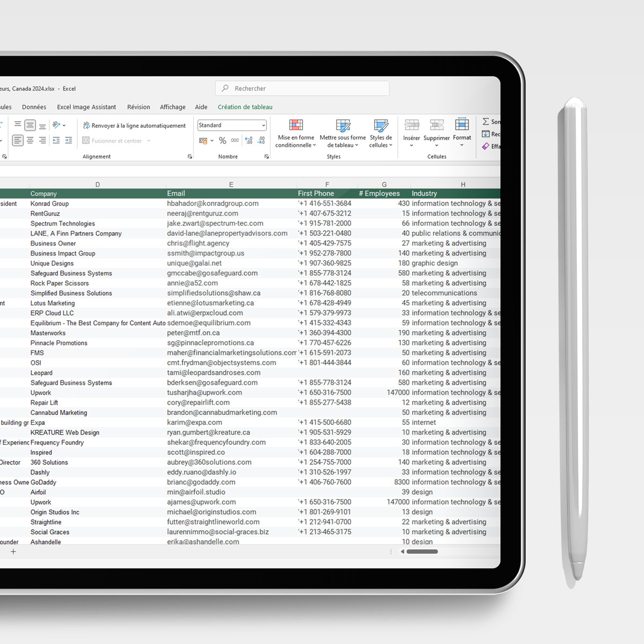Click the horizontal scrollbar thumb

pos(422,552)
